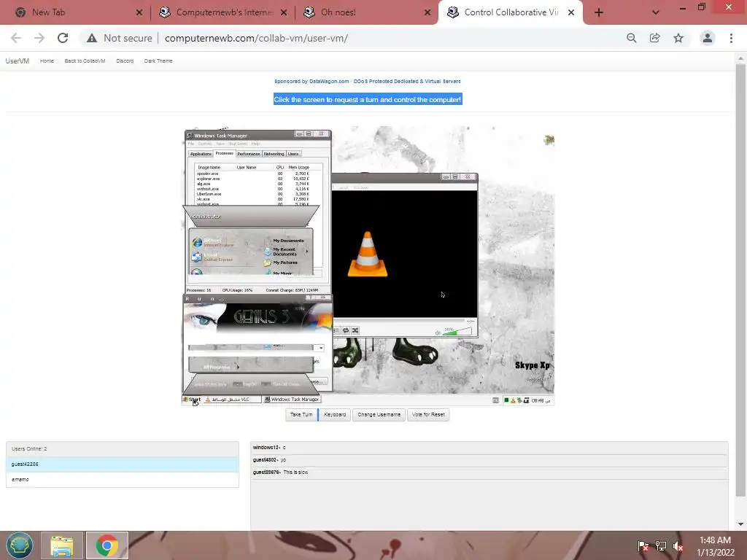Image resolution: width=747 pixels, height=560 pixels.
Task: Open My Documents in the VM Start menu
Action: point(287,241)
